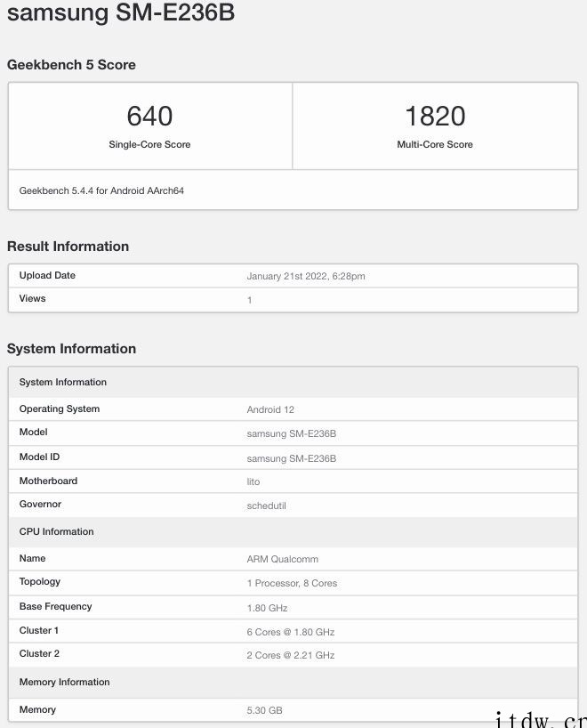
Task: Select the 'ARM Qualcomm' value
Action: (283, 560)
